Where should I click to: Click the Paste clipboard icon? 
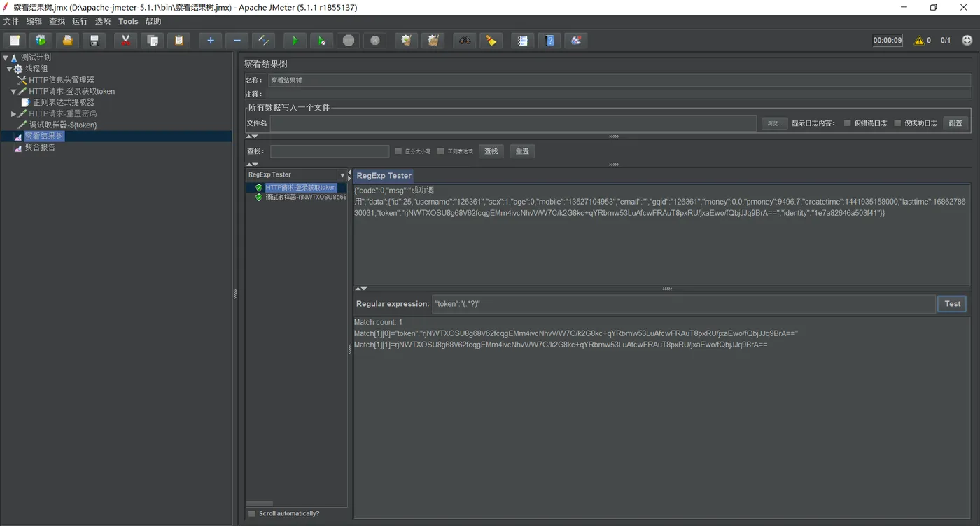pos(178,41)
